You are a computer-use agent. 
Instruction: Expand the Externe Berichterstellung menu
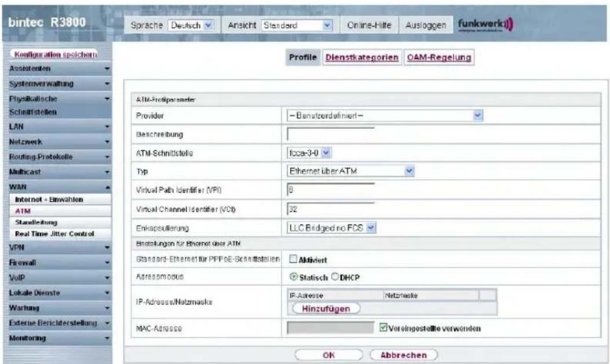(57, 323)
